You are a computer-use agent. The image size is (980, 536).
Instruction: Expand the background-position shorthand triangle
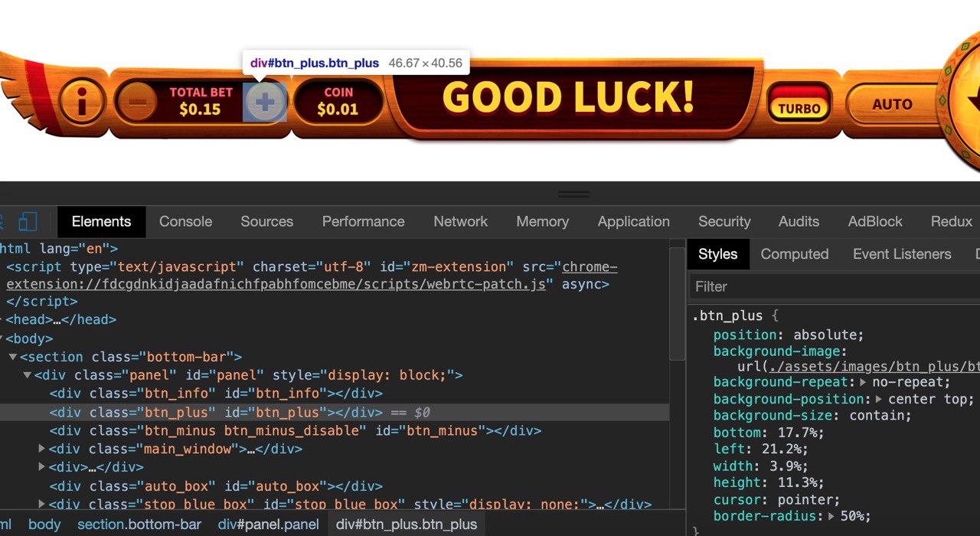coord(878,399)
